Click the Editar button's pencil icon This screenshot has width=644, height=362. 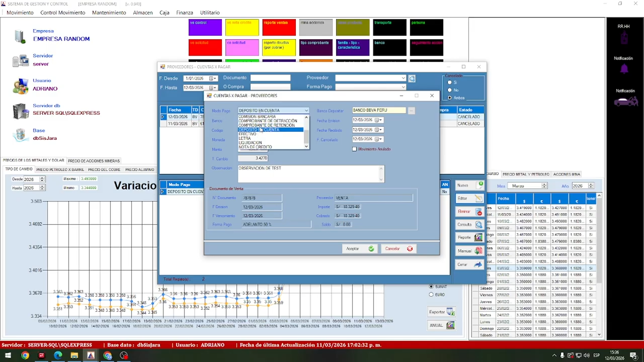(x=478, y=199)
